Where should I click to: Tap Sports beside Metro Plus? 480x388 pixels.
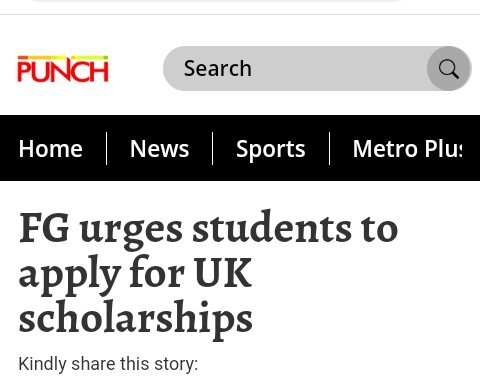[x=270, y=149]
